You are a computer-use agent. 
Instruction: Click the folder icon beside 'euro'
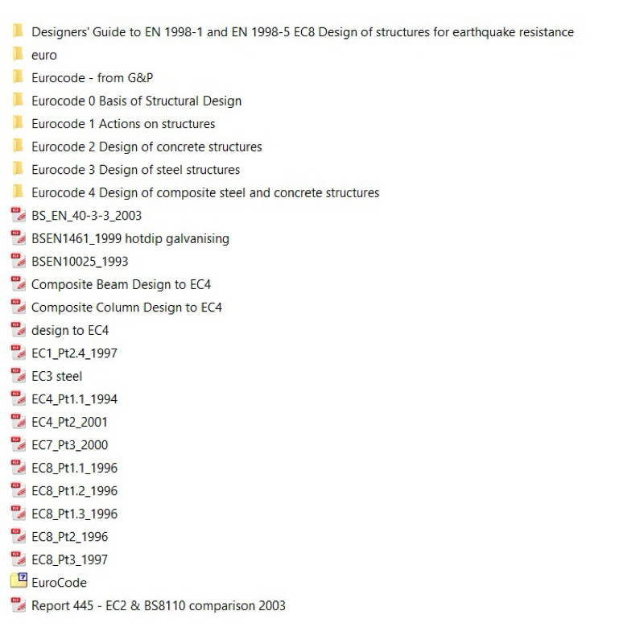click(18, 54)
